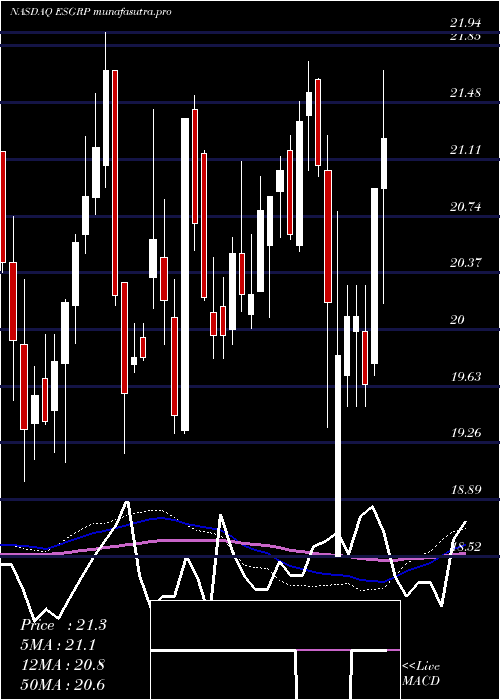
Task: Click the last white candlestick on the right
Action: pos(383,163)
